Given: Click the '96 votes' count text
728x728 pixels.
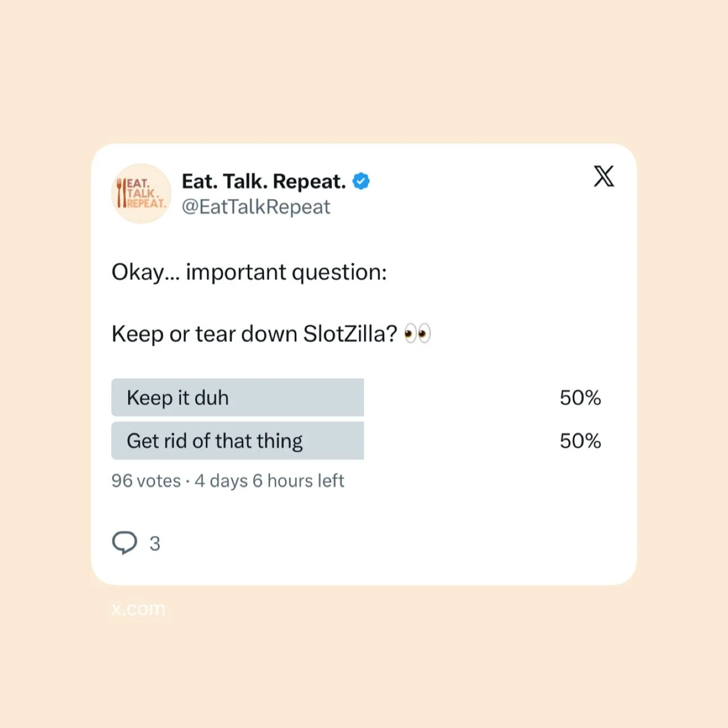Looking at the screenshot, I should coord(146,481).
